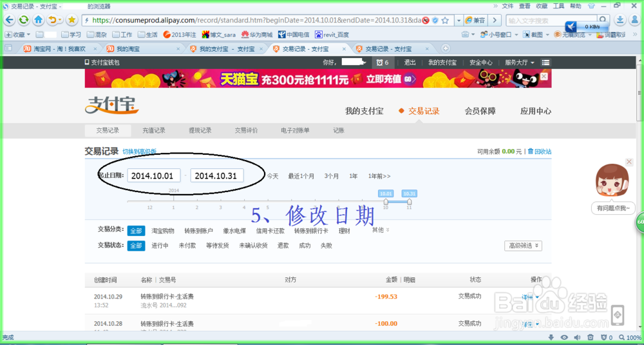The width and height of the screenshot is (644, 345).
Task: Open the user account avatar icon in toolbar
Action: [x=634, y=20]
